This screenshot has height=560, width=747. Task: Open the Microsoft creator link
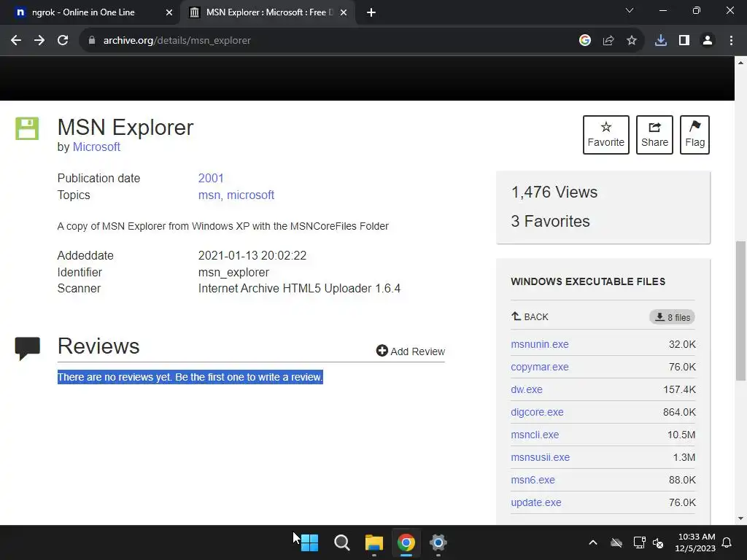pyautogui.click(x=96, y=147)
